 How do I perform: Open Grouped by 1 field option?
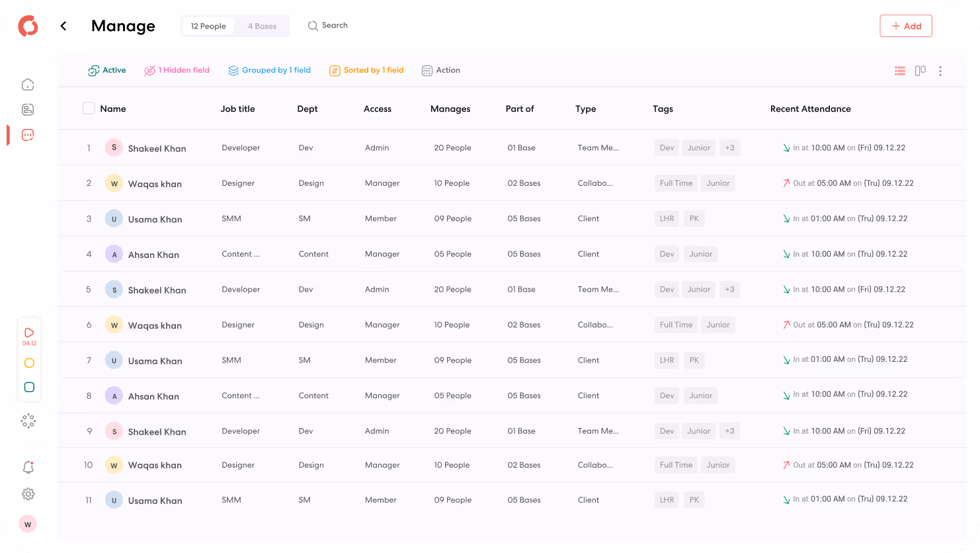click(x=269, y=70)
